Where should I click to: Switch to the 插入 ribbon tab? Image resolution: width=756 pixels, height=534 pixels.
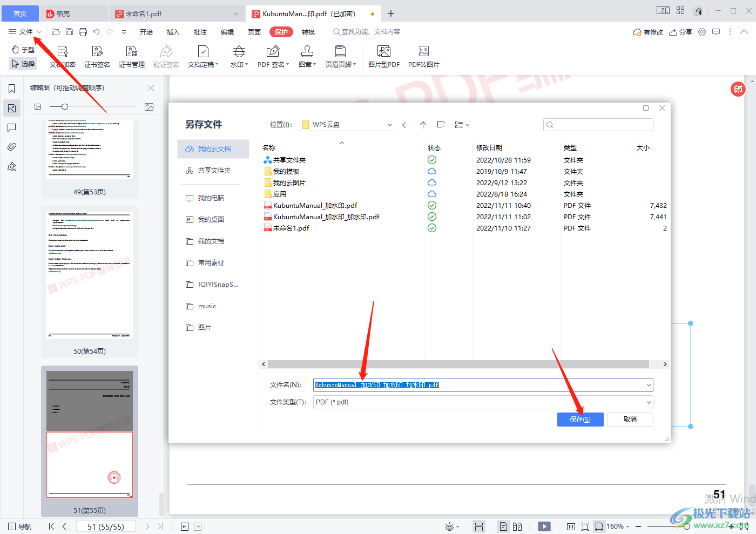(x=173, y=32)
